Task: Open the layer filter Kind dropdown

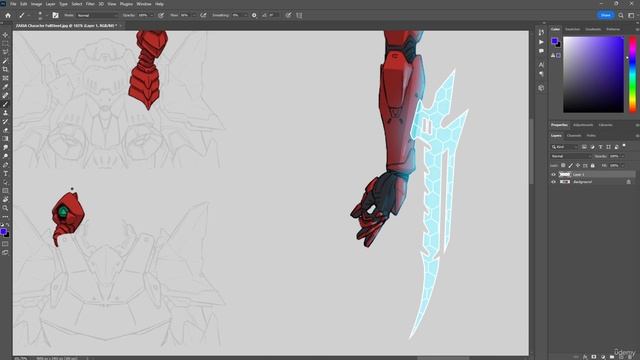Action: tap(564, 147)
